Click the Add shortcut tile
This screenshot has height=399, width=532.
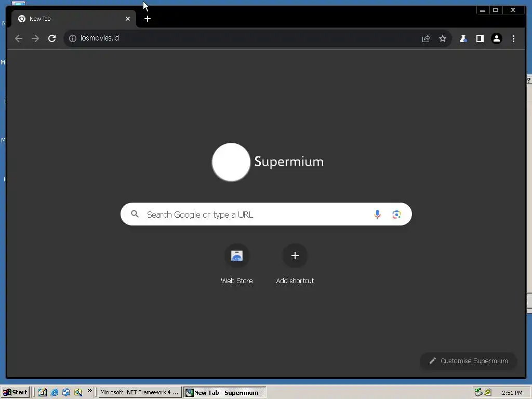(295, 264)
